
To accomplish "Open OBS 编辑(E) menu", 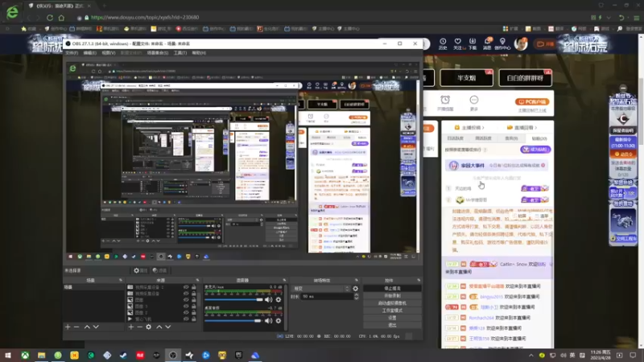I will point(89,53).
